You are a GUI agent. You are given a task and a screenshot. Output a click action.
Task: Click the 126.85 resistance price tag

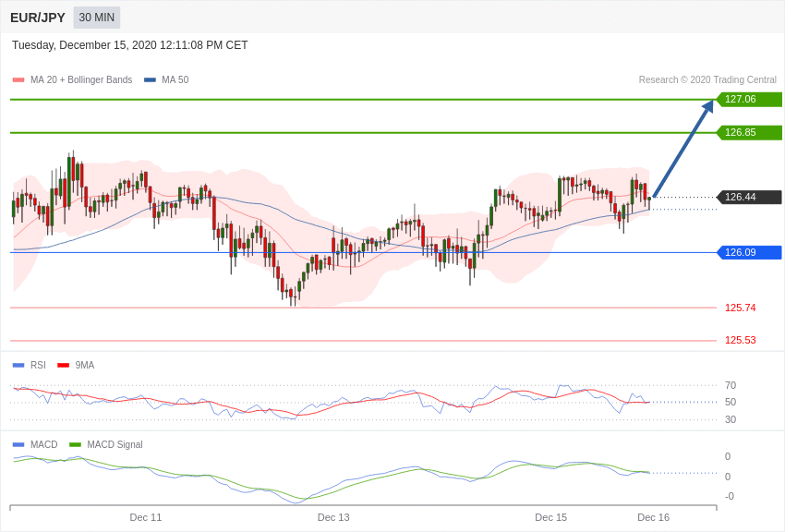749,133
